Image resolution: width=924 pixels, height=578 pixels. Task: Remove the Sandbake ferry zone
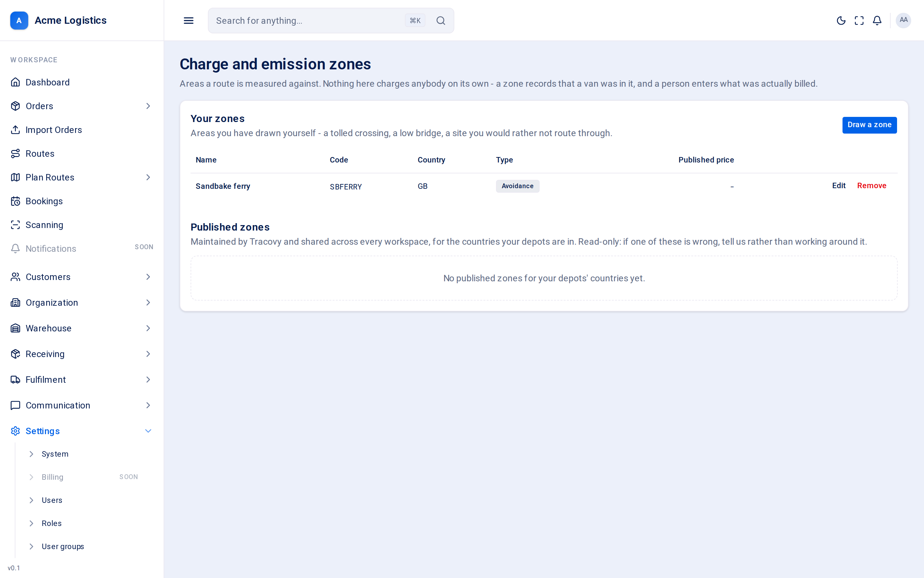tap(871, 185)
